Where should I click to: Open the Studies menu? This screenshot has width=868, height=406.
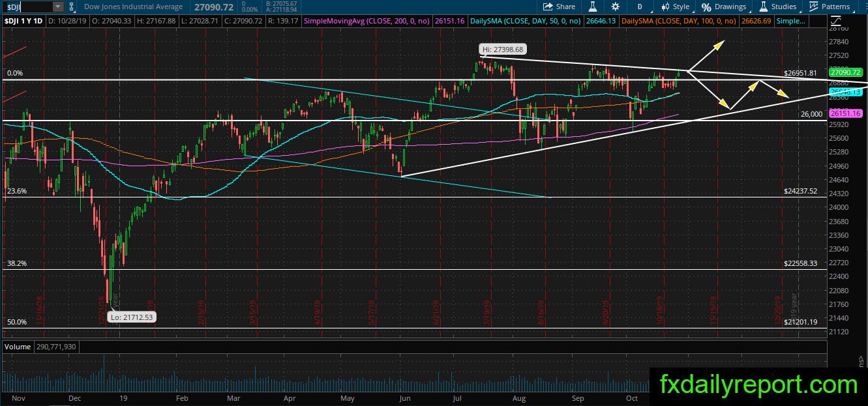[778, 7]
